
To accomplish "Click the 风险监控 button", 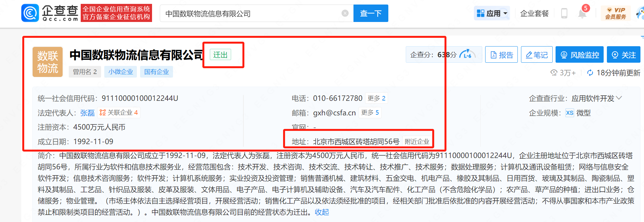I will (x=580, y=55).
